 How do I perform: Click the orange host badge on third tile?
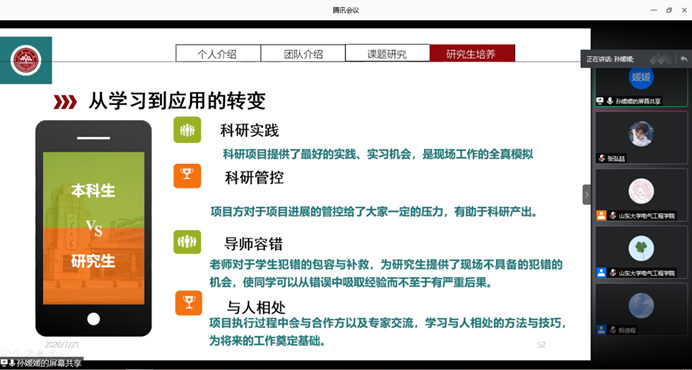point(601,215)
